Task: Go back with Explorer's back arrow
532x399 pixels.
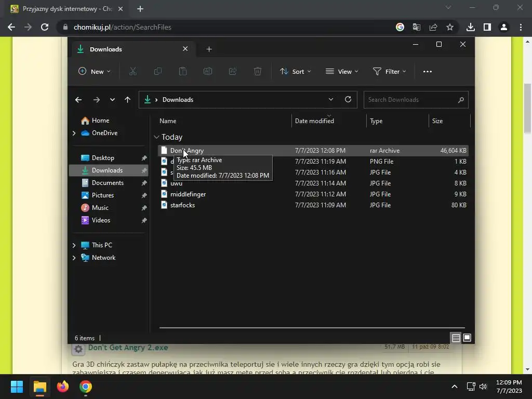Action: 78,100
